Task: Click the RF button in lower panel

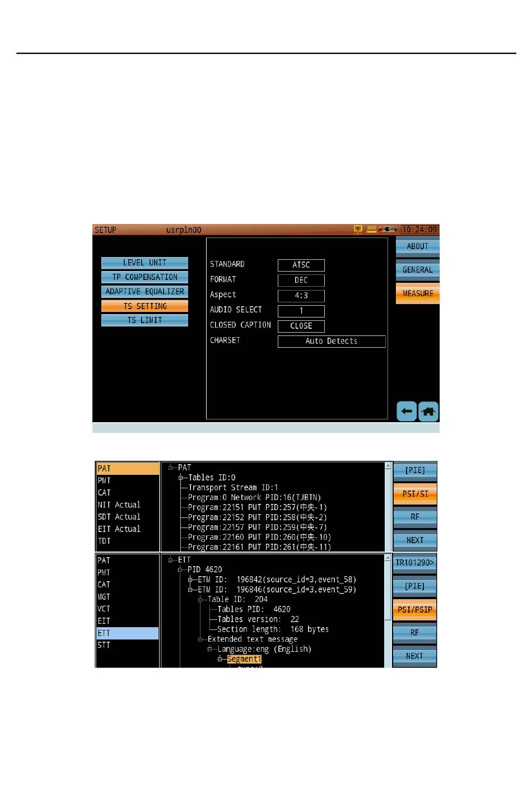Action: pyautogui.click(x=415, y=633)
